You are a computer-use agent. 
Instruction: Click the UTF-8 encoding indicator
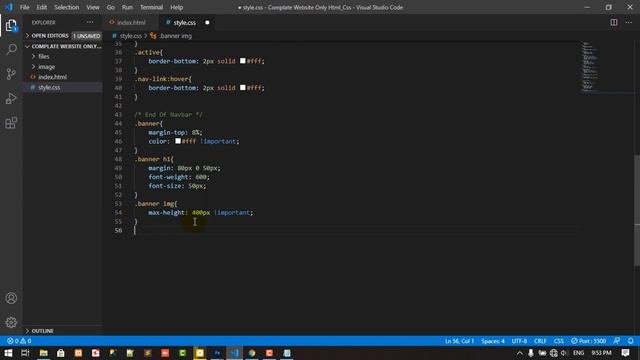519,341
